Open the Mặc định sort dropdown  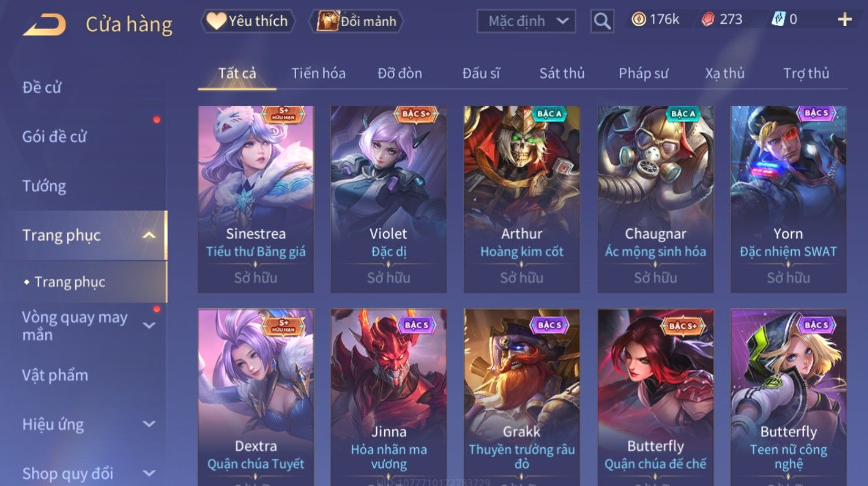(x=526, y=21)
